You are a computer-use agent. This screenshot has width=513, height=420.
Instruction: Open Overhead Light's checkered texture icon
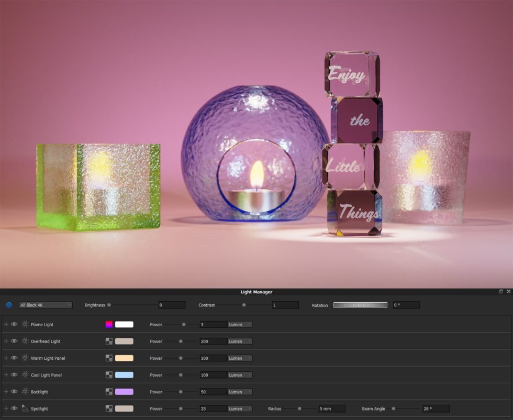coord(109,341)
